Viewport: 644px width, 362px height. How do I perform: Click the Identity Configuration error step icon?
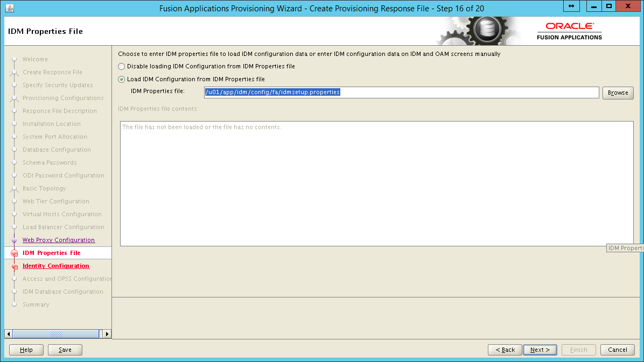[x=15, y=267]
